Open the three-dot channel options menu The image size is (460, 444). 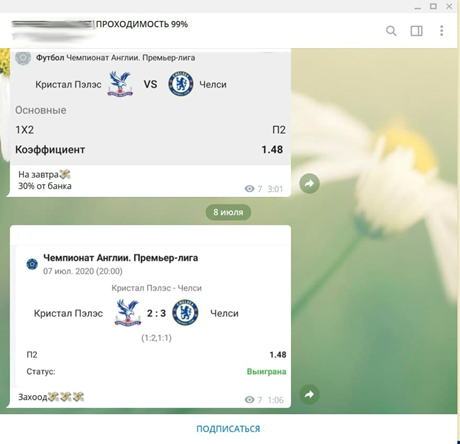tap(442, 31)
